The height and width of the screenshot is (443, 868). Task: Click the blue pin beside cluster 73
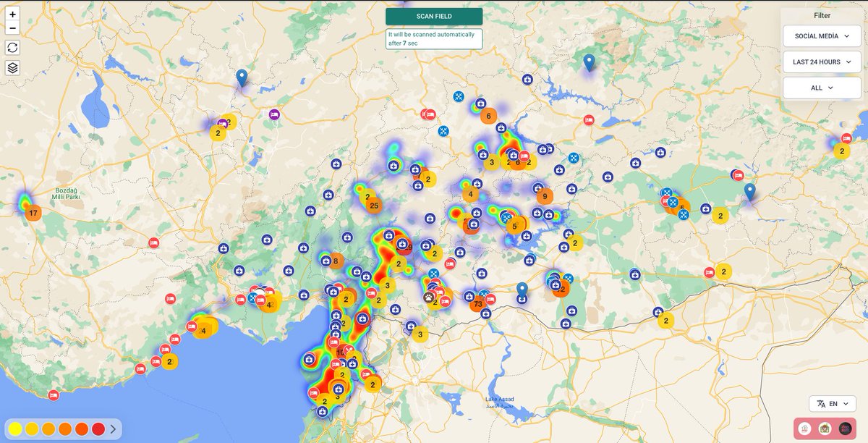point(522,290)
